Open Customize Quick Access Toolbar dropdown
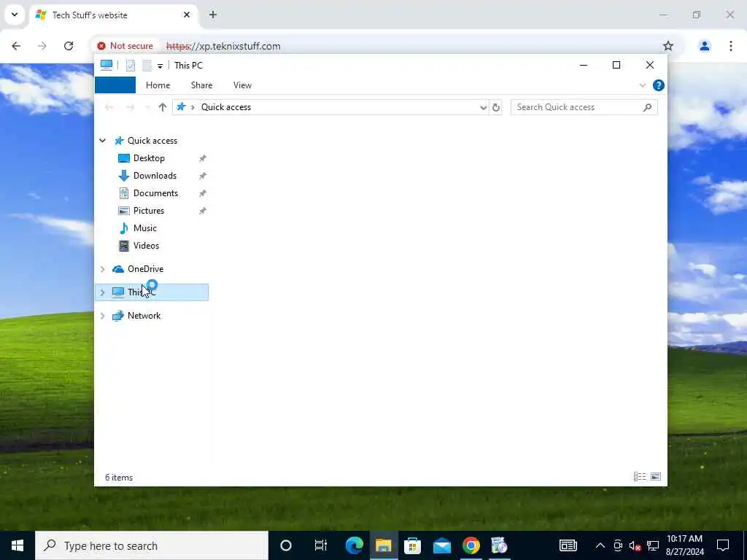The image size is (747, 560). (160, 66)
